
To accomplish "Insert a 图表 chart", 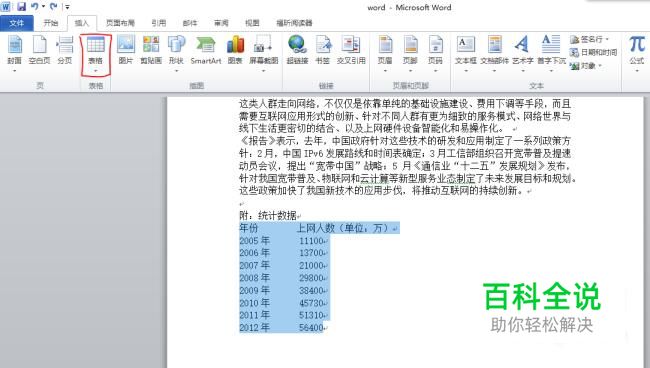I will tap(235, 50).
